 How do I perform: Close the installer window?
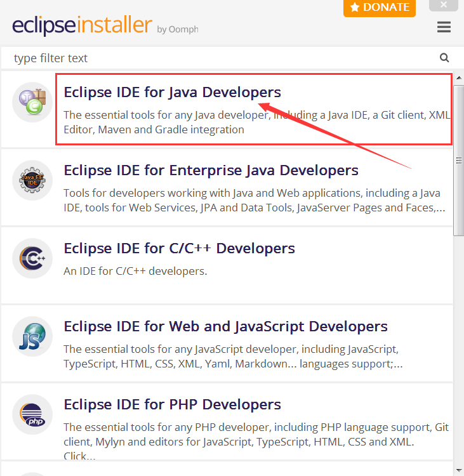[x=443, y=5]
